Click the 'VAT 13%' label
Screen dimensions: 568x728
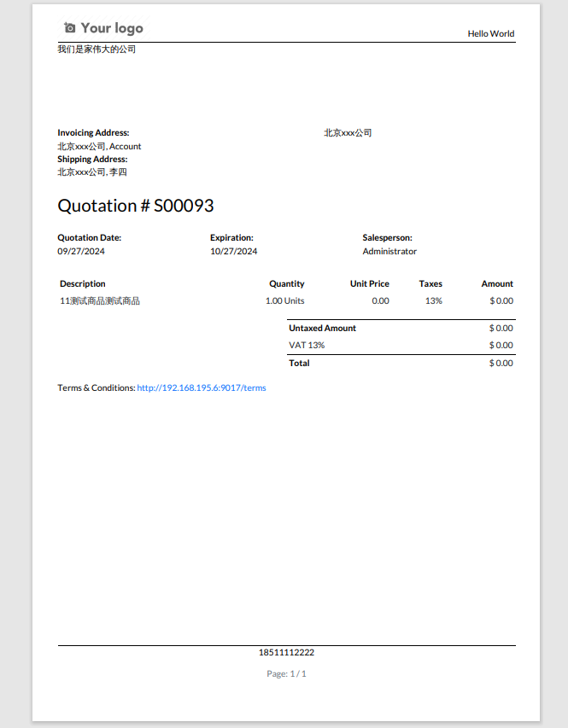tap(307, 346)
